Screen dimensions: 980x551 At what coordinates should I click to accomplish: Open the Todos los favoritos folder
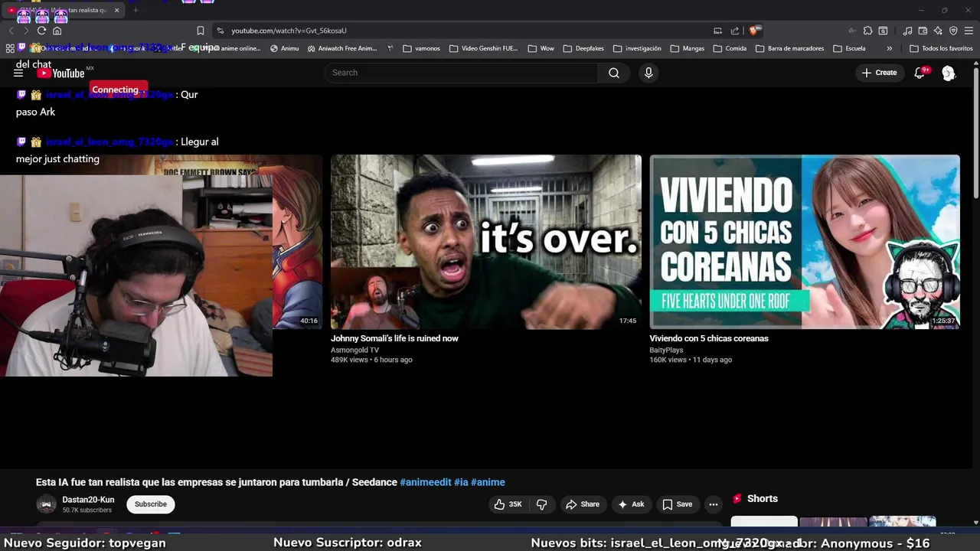point(941,48)
